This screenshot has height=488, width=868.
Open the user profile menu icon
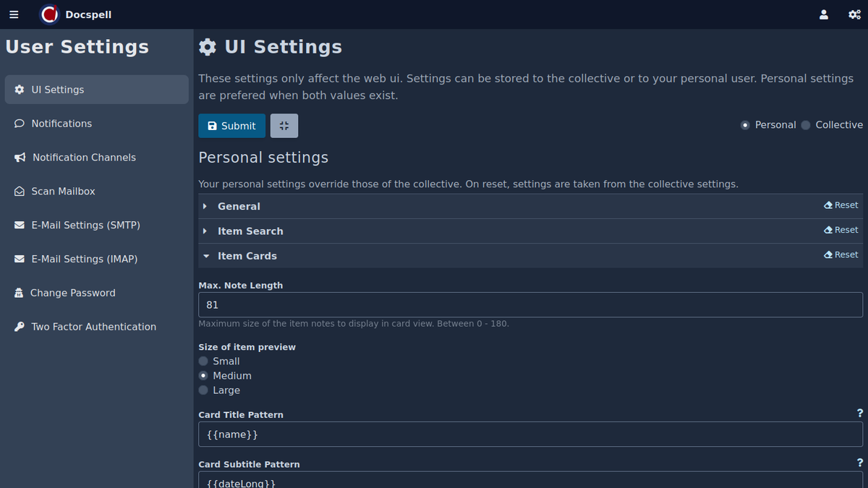pyautogui.click(x=823, y=14)
